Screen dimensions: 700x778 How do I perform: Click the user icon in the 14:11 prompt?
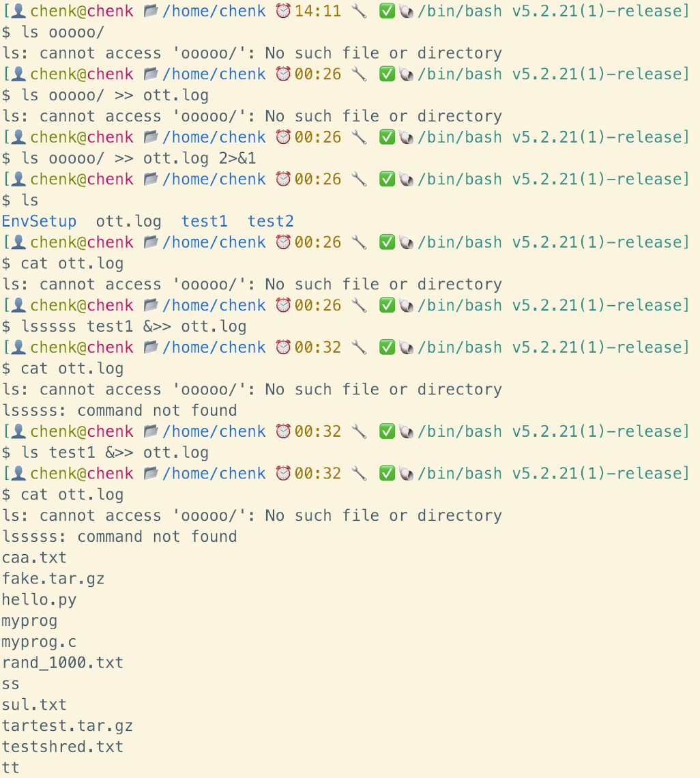click(19, 11)
